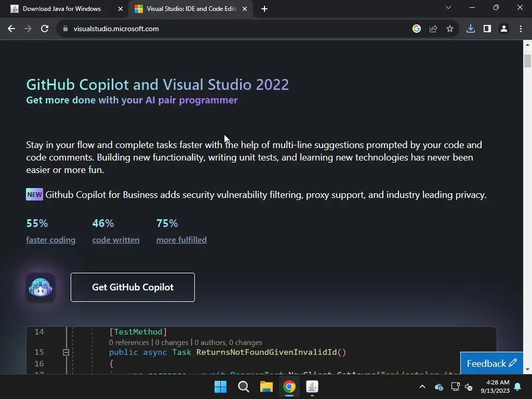Close the Visual Studio tab
The height and width of the screenshot is (399, 532).
(x=245, y=9)
